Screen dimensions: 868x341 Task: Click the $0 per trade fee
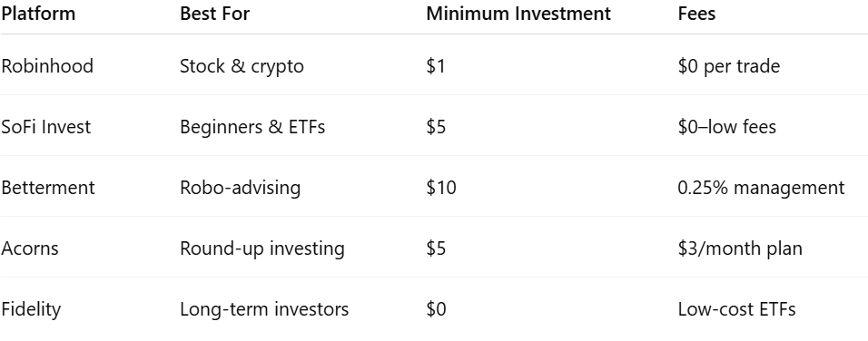tap(728, 66)
